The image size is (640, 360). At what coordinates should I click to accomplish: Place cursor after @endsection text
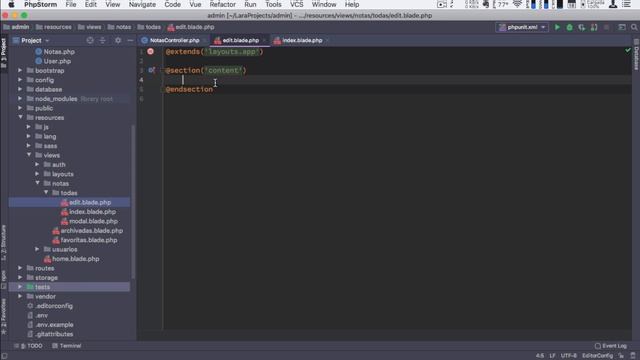[213, 89]
